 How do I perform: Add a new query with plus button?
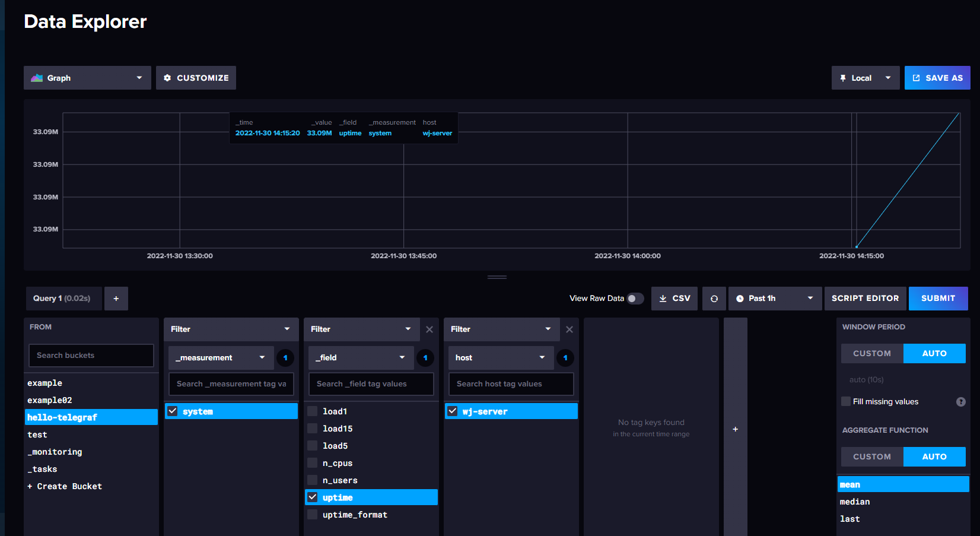pos(116,299)
